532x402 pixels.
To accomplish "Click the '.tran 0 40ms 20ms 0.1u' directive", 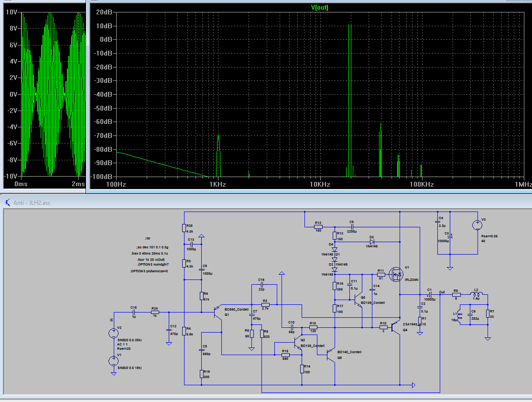I will [x=149, y=254].
